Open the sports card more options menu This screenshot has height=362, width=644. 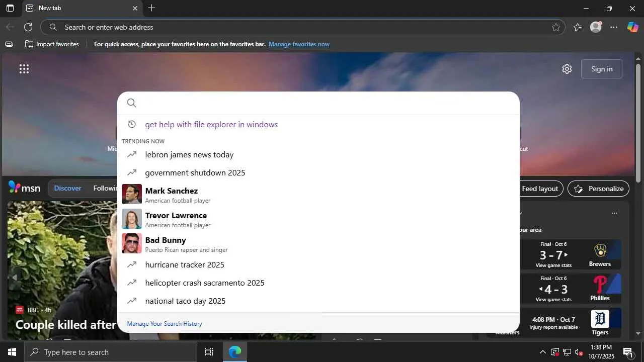click(x=614, y=213)
